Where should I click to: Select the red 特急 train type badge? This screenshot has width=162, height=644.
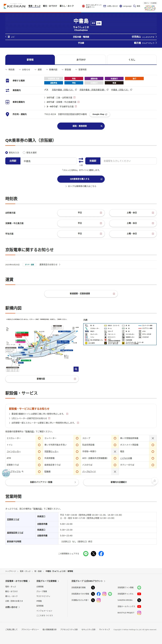click(x=74, y=78)
